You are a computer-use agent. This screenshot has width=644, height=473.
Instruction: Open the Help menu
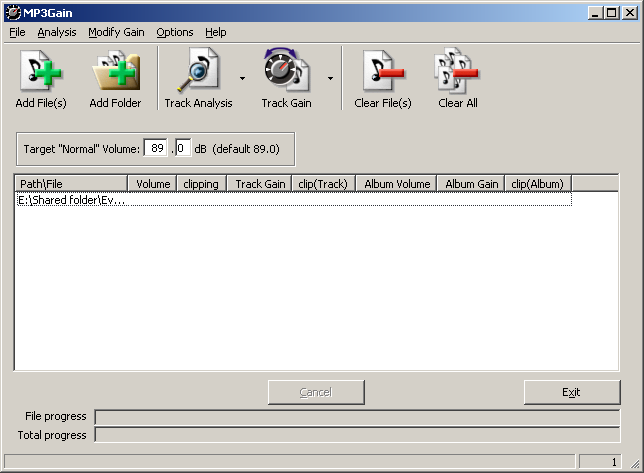point(216,32)
